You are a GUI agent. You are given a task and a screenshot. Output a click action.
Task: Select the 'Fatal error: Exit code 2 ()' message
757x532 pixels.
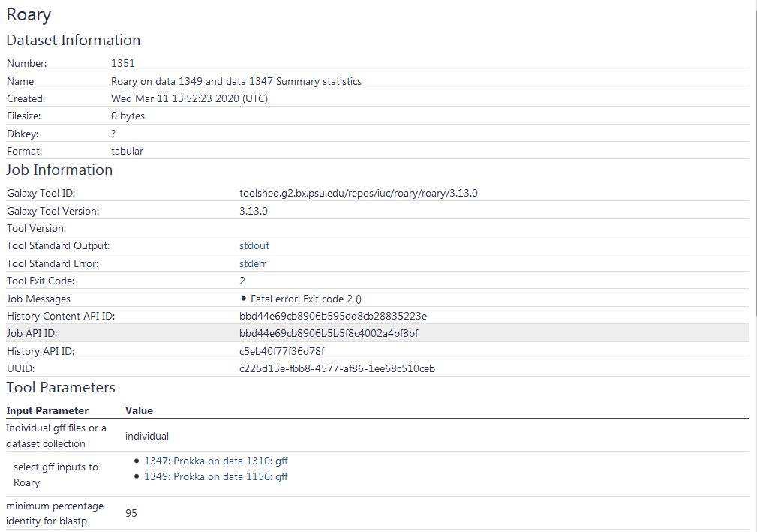tap(306, 299)
